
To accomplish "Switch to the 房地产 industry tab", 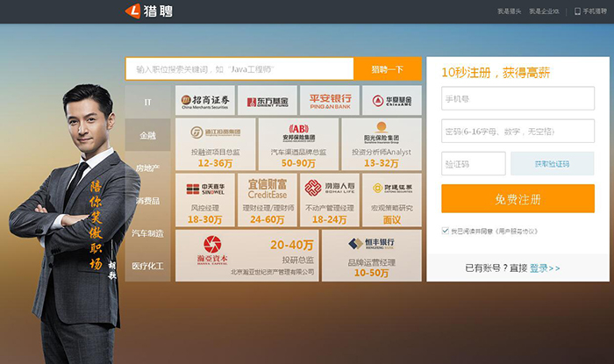I will tap(147, 168).
